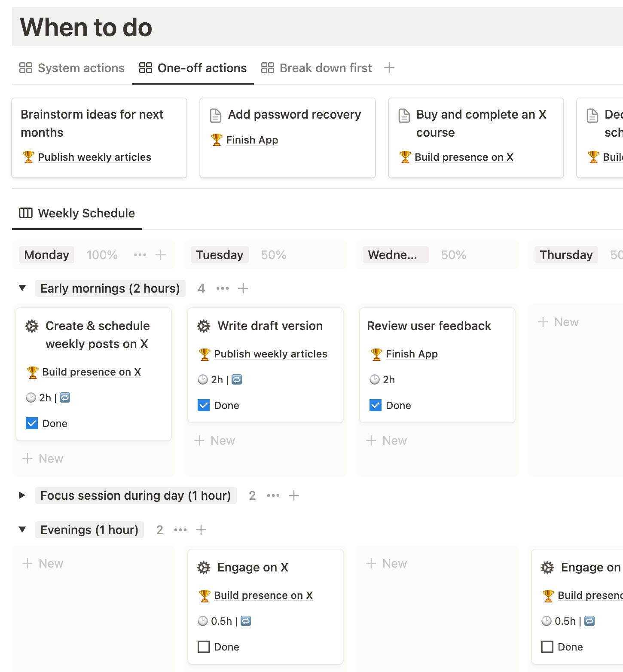Open three-dot options for Focus session group

[273, 495]
